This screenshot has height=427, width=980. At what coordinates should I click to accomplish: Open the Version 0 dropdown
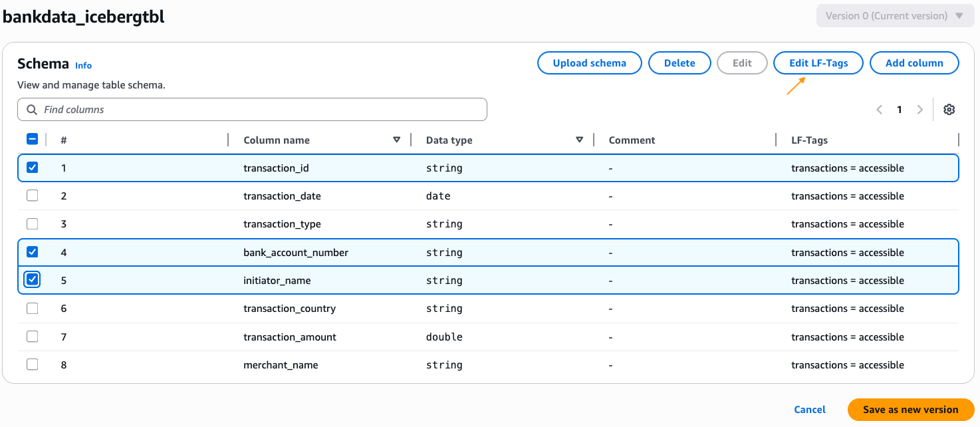point(895,16)
